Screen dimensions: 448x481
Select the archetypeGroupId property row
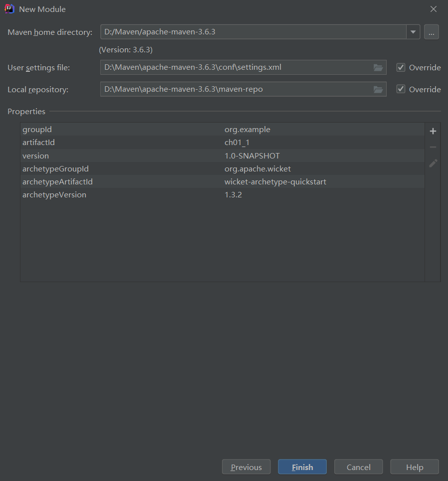[x=223, y=168]
